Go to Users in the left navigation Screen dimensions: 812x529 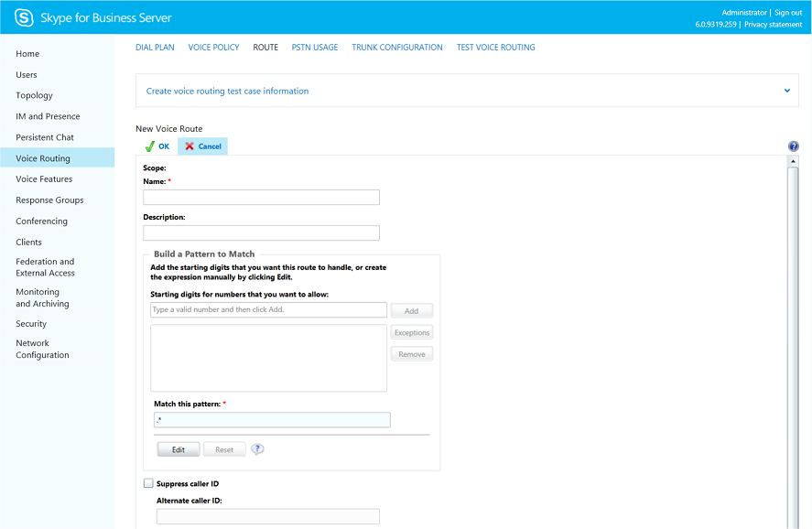pos(27,75)
